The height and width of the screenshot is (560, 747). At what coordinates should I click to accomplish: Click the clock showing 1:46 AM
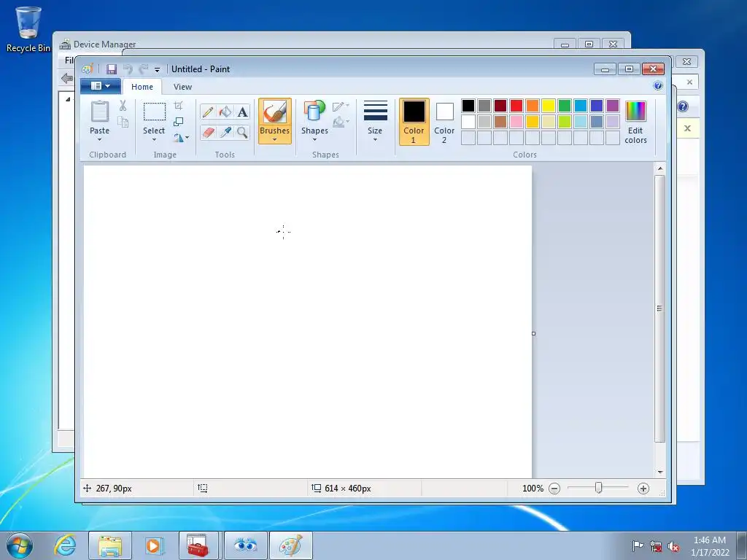709,540
